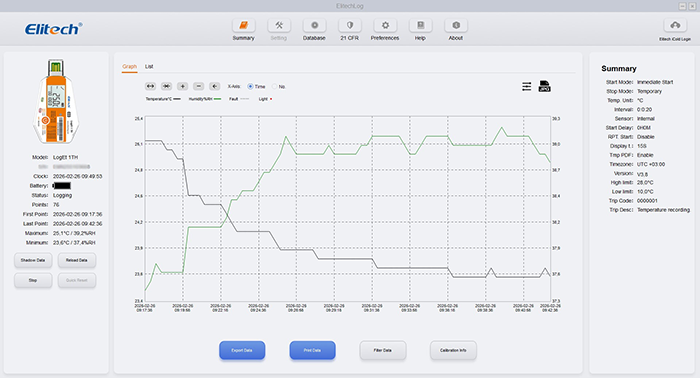Open the Summary toolbar icon

[243, 25]
